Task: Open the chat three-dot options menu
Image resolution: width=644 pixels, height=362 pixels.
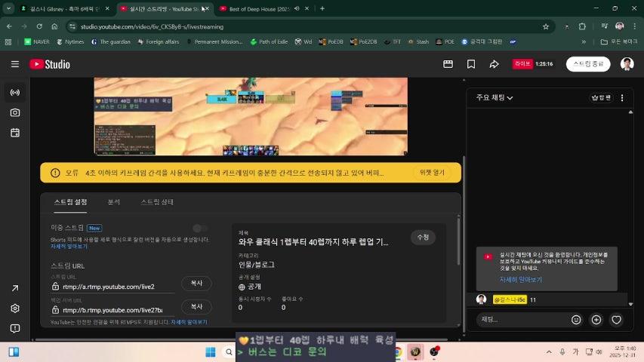Action: tap(622, 98)
